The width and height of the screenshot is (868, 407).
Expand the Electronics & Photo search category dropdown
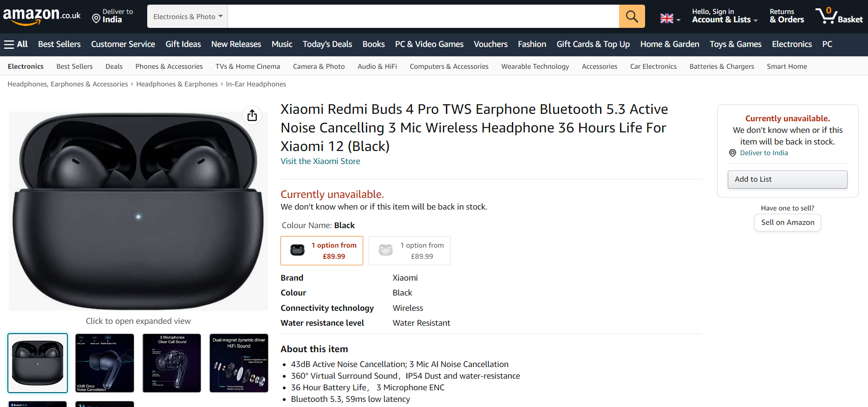coord(188,17)
